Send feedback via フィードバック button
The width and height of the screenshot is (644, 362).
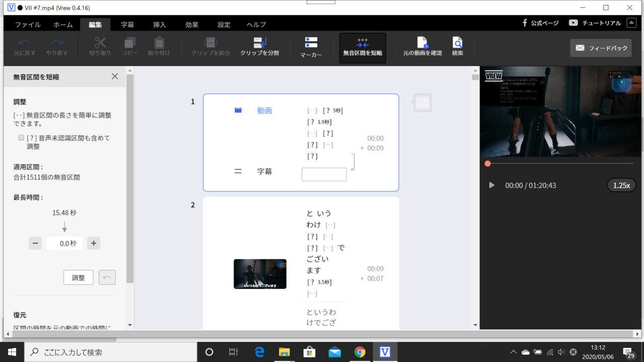click(601, 47)
